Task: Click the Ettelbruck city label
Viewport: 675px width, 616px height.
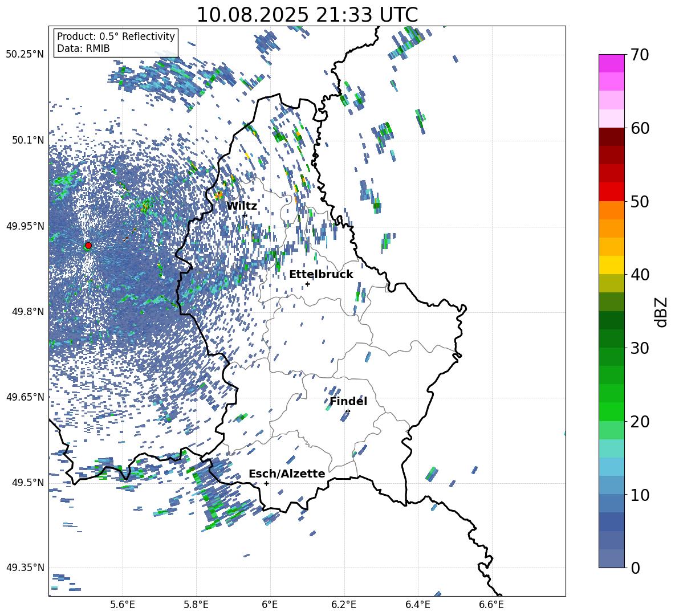Action: [321, 275]
